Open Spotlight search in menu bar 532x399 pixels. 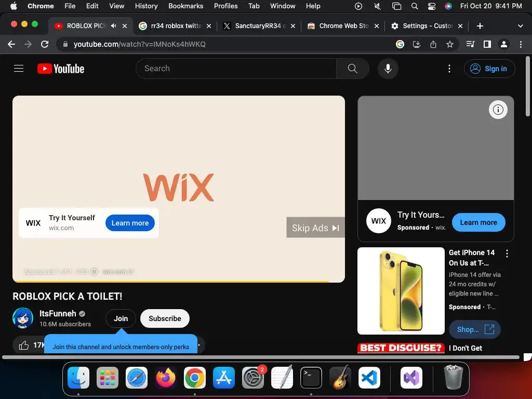click(x=414, y=6)
